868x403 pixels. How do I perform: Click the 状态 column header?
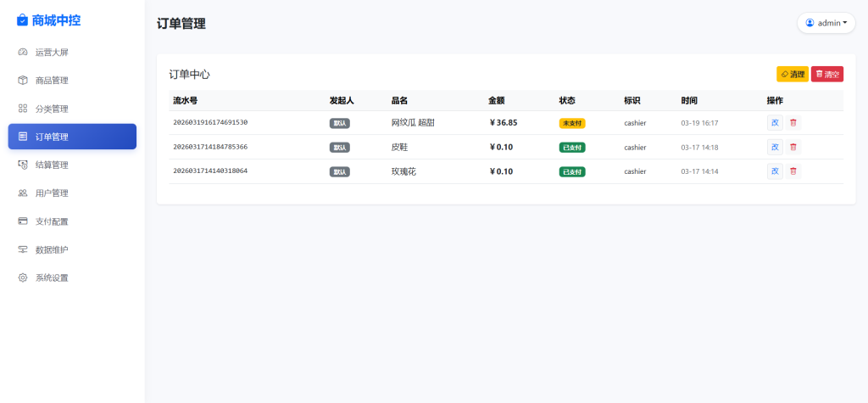tap(567, 100)
